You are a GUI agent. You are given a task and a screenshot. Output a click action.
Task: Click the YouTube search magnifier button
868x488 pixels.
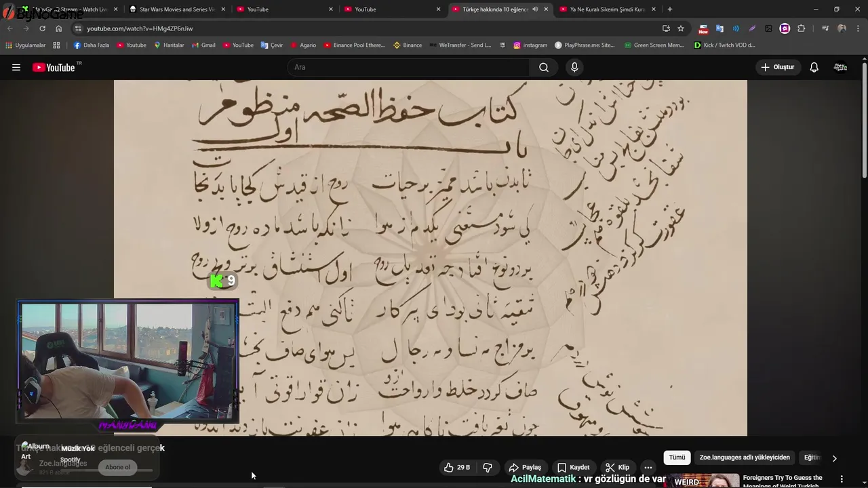[544, 67]
